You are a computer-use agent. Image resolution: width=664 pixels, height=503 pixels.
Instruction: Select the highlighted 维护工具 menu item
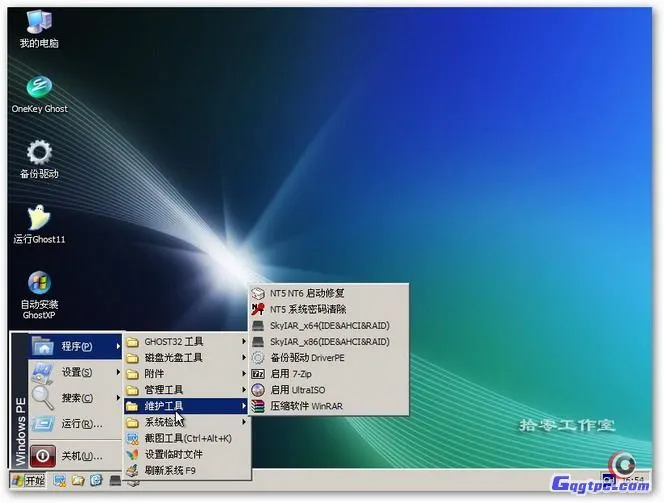click(x=186, y=406)
